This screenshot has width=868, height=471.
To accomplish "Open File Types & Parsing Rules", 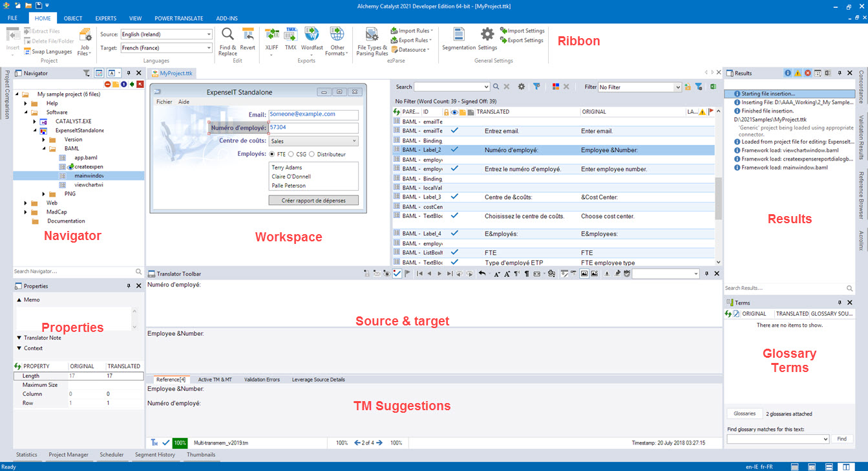I will [x=372, y=41].
